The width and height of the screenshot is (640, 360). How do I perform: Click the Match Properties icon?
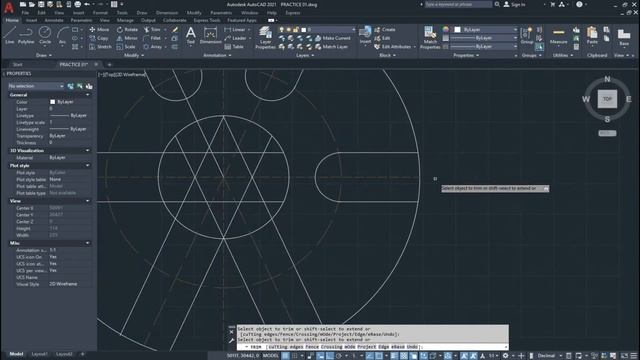[x=430, y=38]
